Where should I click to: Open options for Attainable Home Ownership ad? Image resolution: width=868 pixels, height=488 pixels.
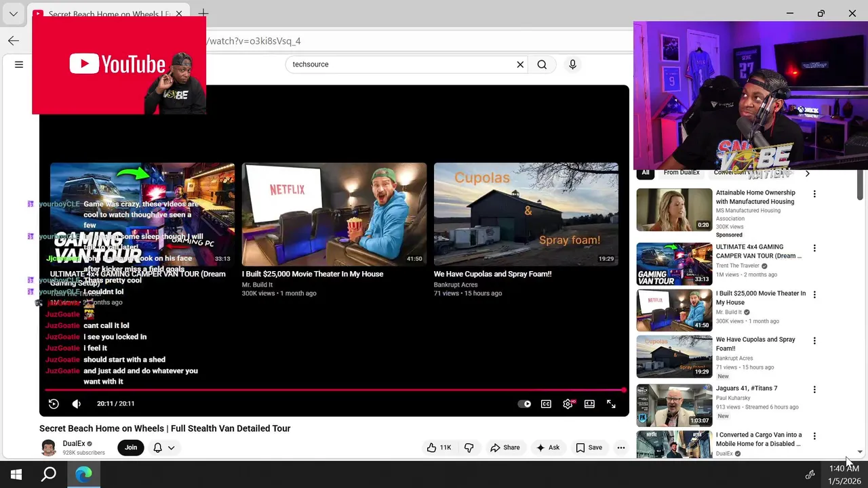(x=814, y=194)
